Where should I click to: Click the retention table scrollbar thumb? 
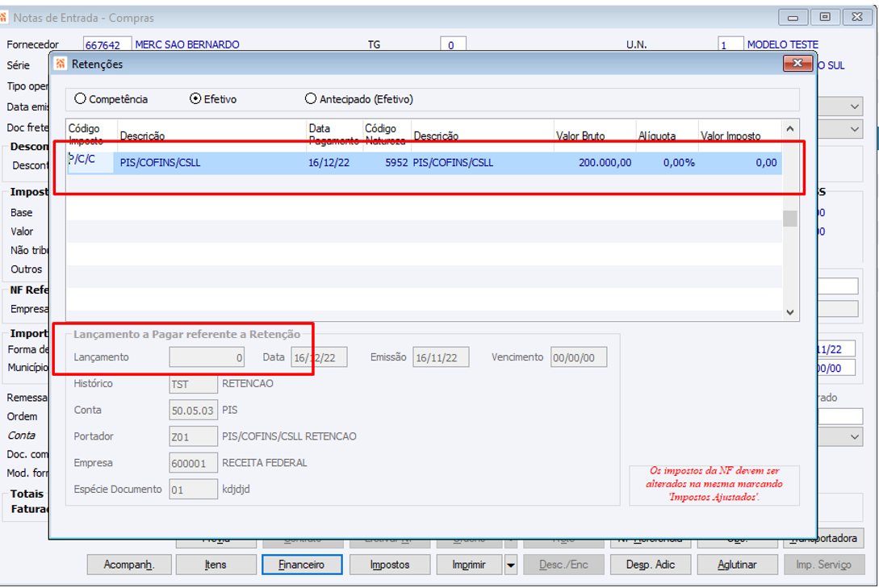(x=790, y=219)
